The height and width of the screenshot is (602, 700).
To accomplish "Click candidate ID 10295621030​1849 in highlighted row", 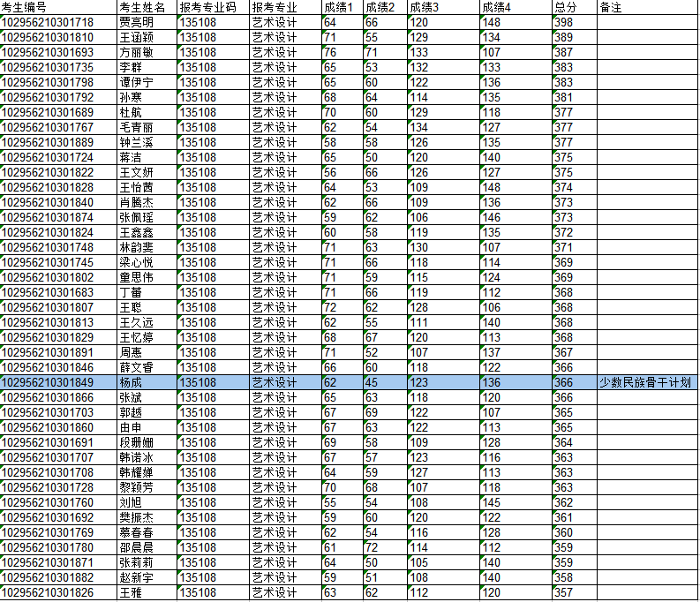I will 58,382.
